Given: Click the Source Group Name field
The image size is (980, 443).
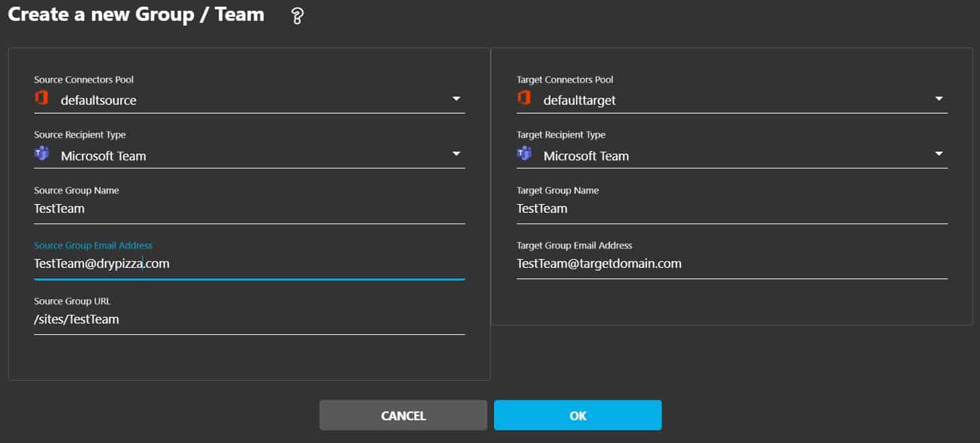Looking at the screenshot, I should coord(249,209).
